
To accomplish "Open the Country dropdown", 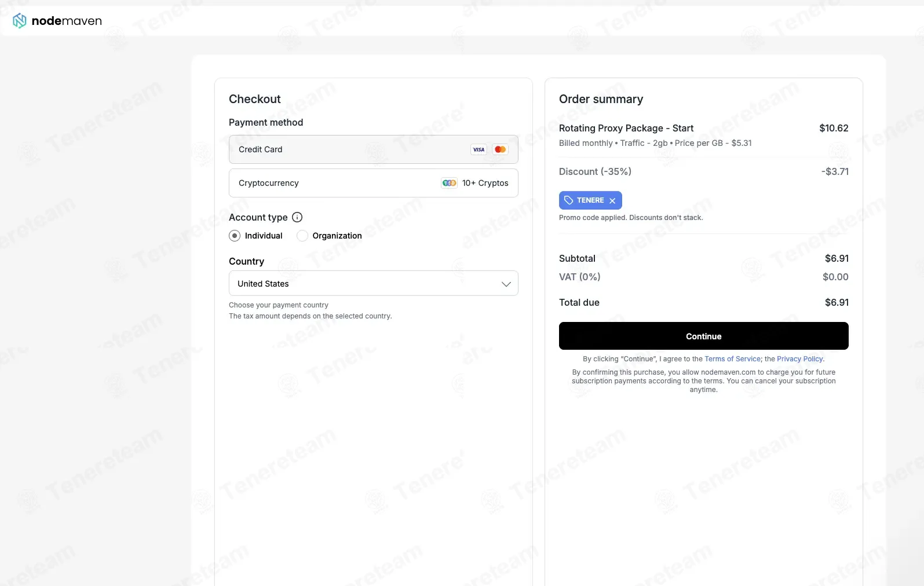I will (374, 283).
